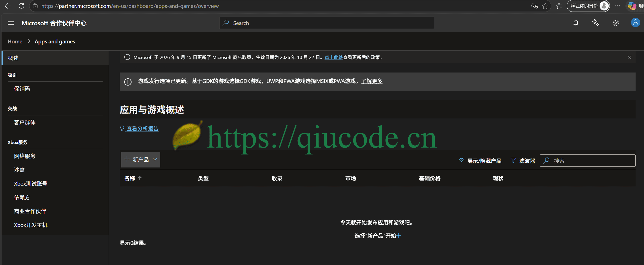Click the filter funnel icon
This screenshot has height=265, width=644.
coord(513,160)
